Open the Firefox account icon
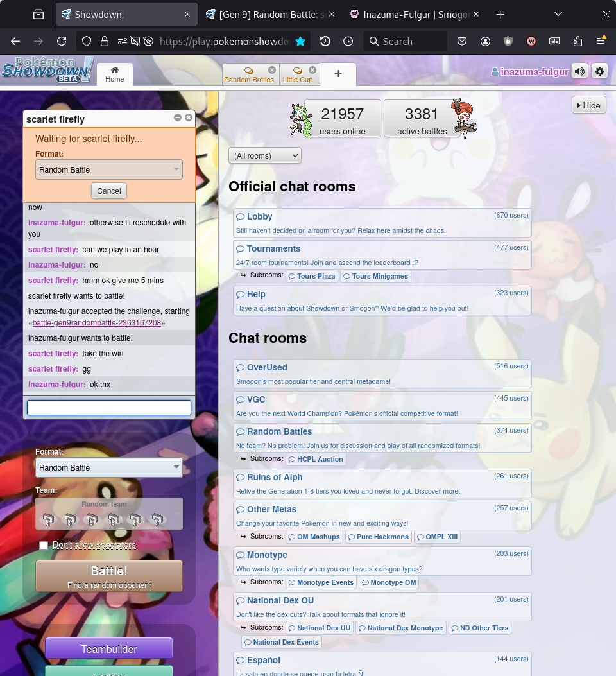This screenshot has height=676, width=616. coord(485,41)
